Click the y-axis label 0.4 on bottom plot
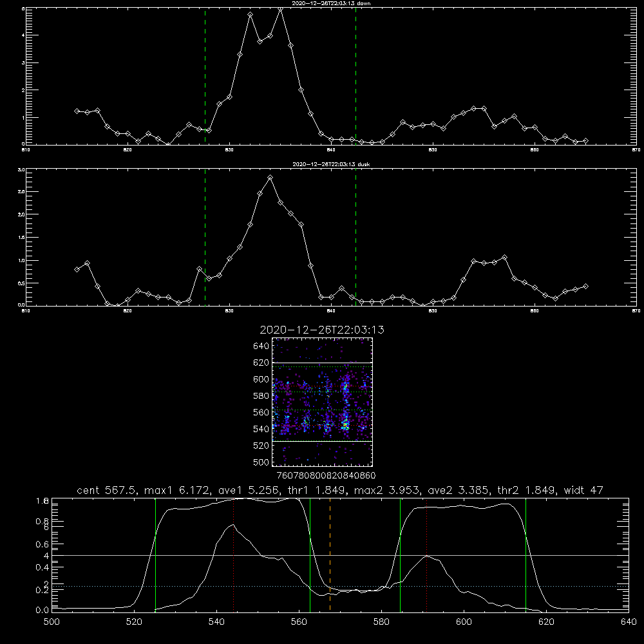Screen dimensions: 644x644 click(43, 567)
